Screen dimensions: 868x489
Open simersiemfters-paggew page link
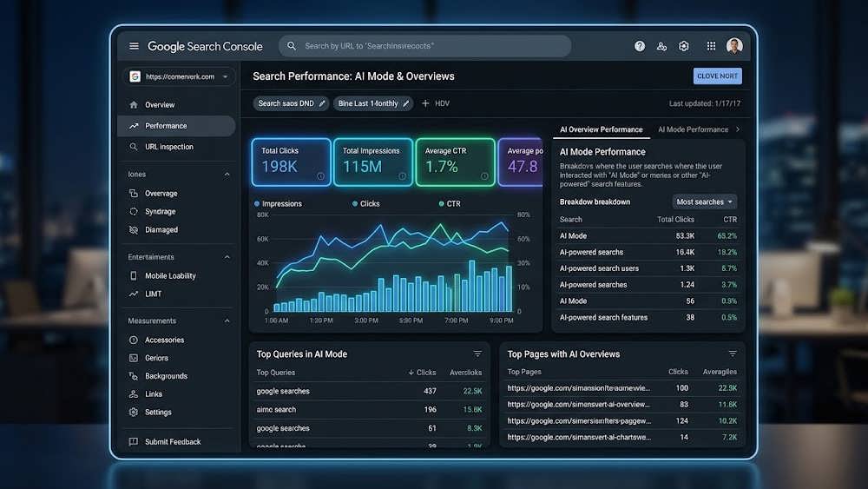(579, 421)
